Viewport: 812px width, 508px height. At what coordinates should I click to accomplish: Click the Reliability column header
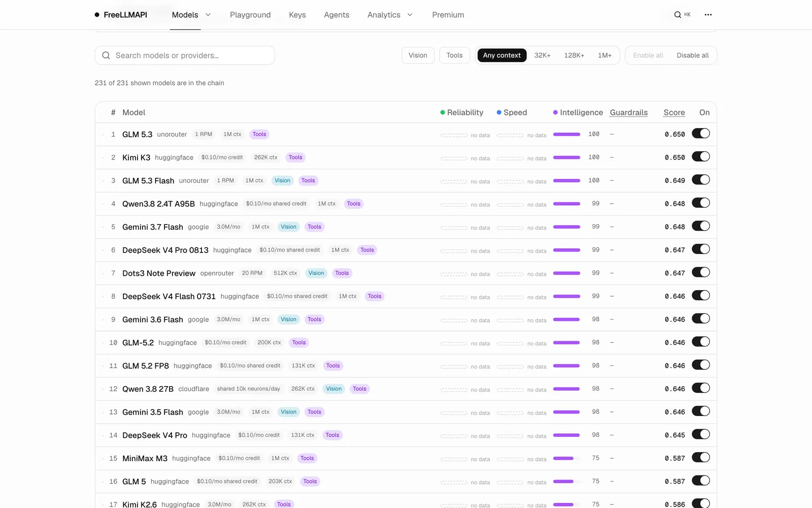462,112
